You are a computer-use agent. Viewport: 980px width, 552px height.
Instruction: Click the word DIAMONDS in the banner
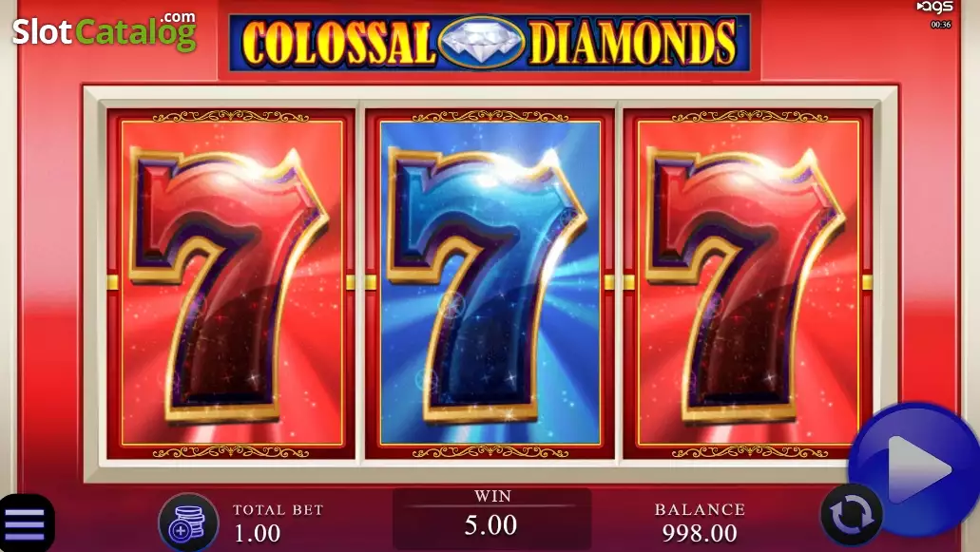tap(633, 43)
